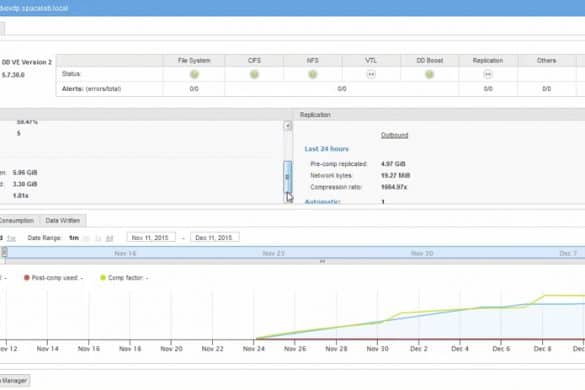The height and width of the screenshot is (390, 585).
Task: Select the 1m date range option
Action: [74, 238]
